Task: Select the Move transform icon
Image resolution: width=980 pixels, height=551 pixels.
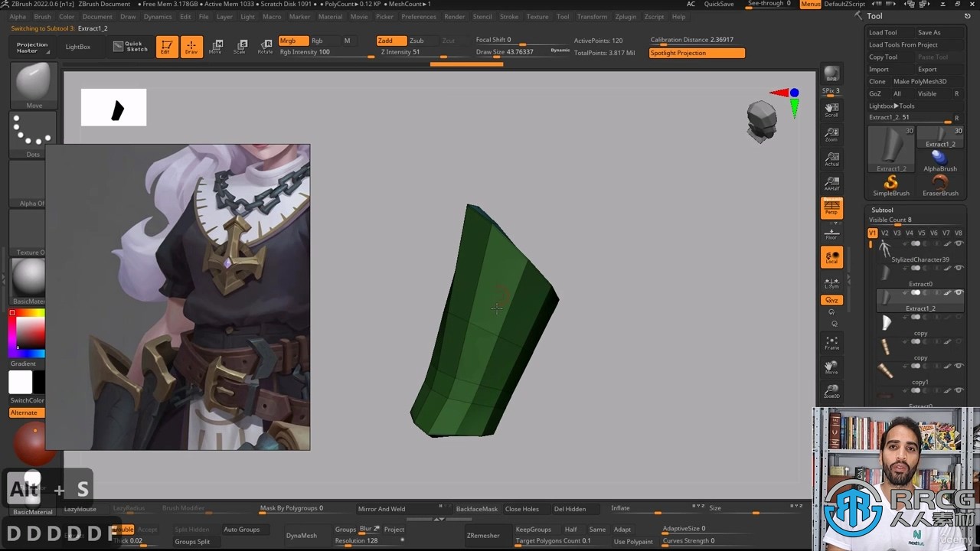Action: pyautogui.click(x=216, y=47)
